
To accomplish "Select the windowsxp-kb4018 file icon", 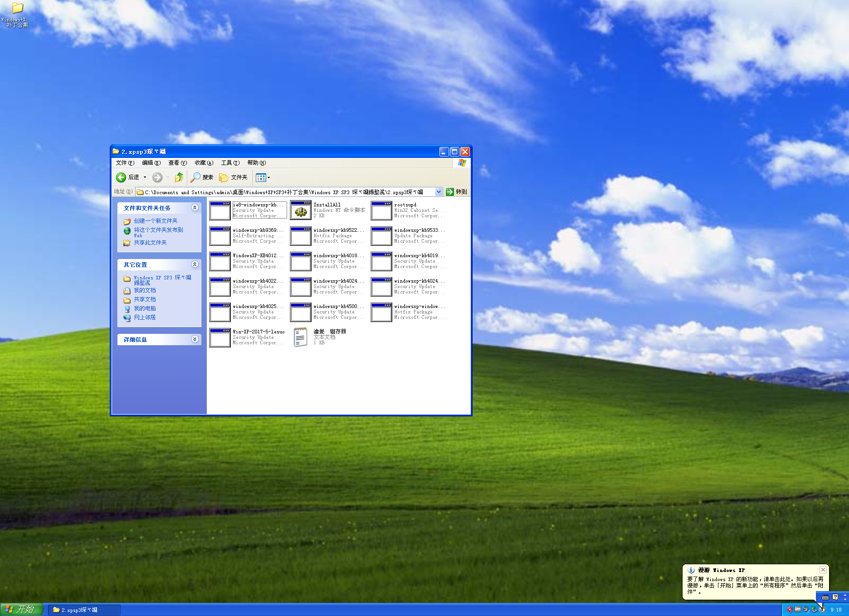I will (301, 262).
